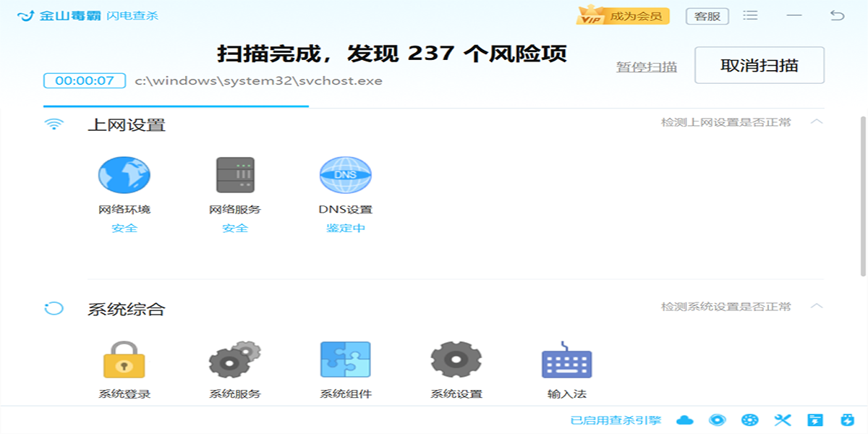Open the 客服 support button
This screenshot has height=434, width=868.
tap(707, 16)
